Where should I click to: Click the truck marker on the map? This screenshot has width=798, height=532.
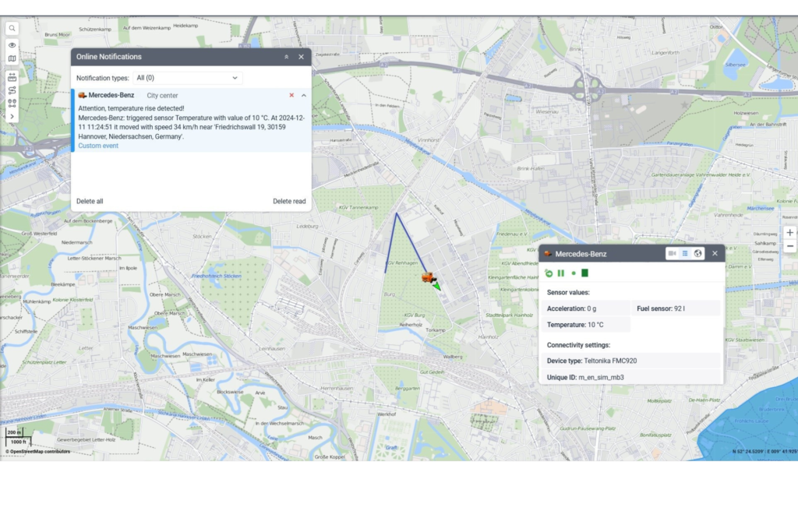coord(428,277)
